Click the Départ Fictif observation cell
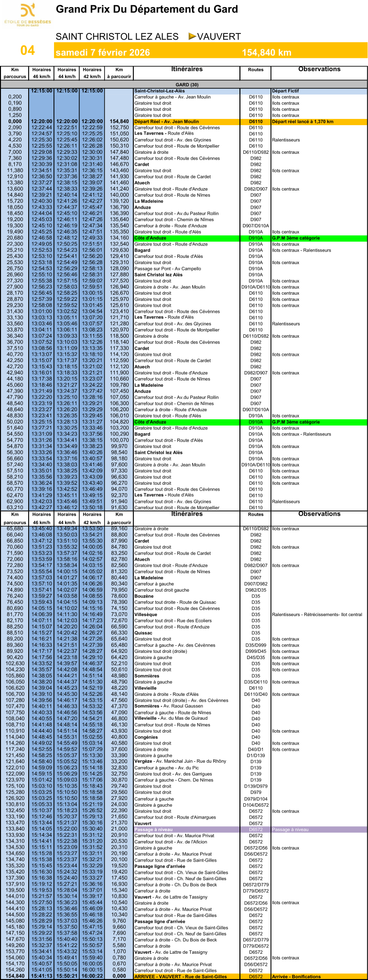This screenshot has width=368, height=980. 285,91
